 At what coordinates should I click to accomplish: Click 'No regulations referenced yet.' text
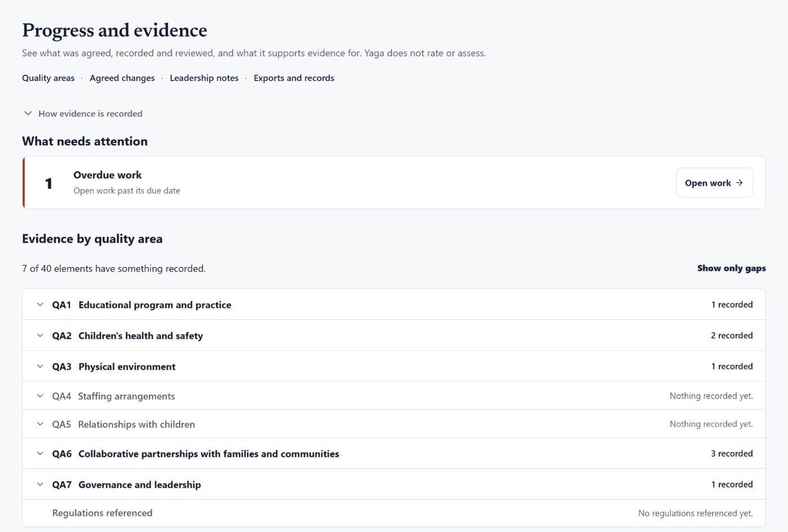pos(696,513)
